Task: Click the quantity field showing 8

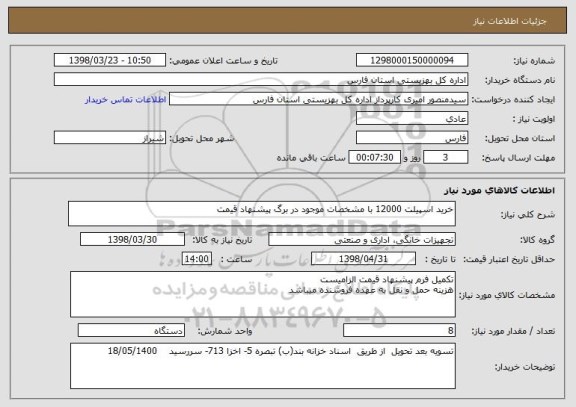Action: (x=399, y=331)
